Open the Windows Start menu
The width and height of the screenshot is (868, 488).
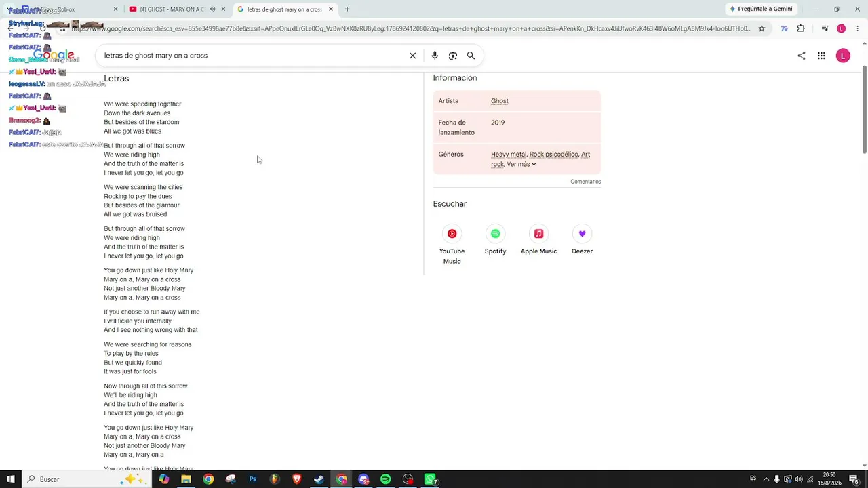pyautogui.click(x=11, y=479)
